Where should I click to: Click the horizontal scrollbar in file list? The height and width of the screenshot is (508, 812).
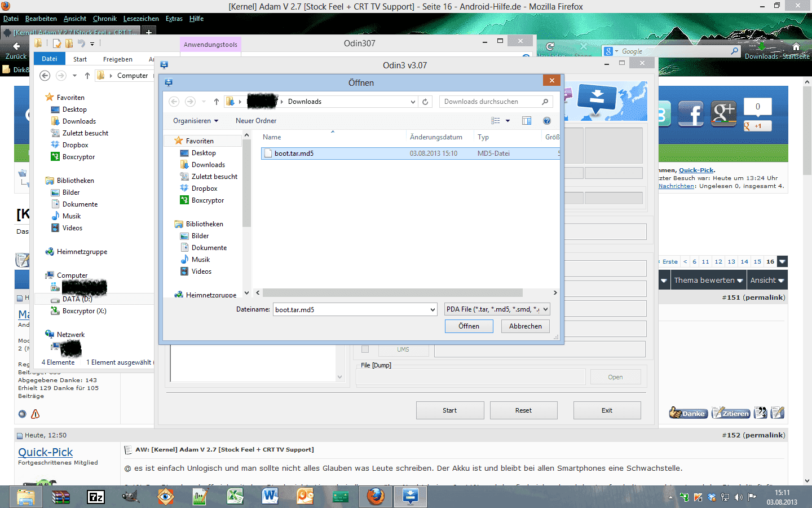point(392,292)
